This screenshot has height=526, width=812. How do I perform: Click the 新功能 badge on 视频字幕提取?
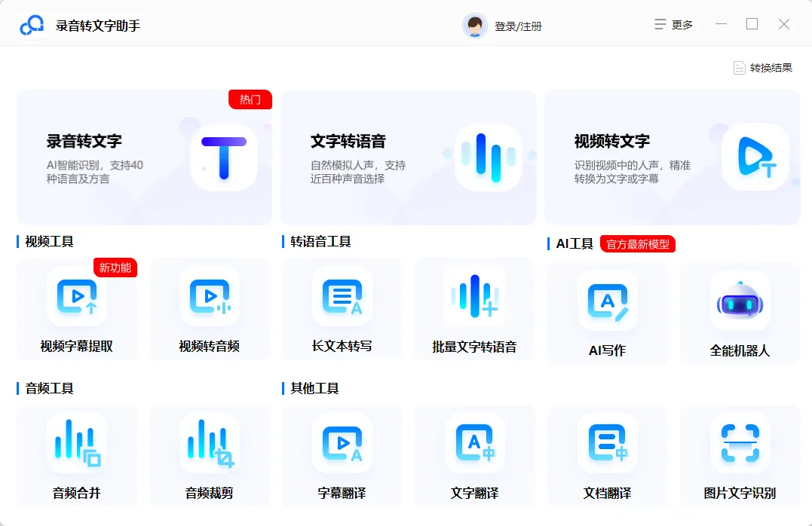click(115, 268)
